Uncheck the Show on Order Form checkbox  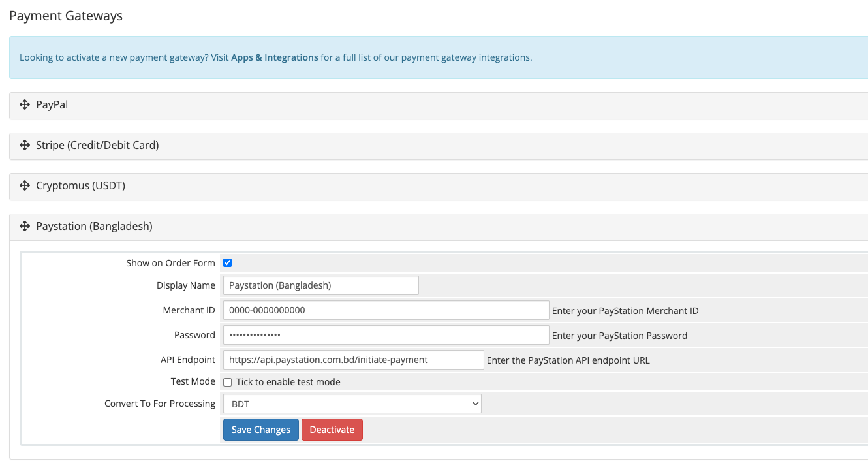tap(228, 263)
